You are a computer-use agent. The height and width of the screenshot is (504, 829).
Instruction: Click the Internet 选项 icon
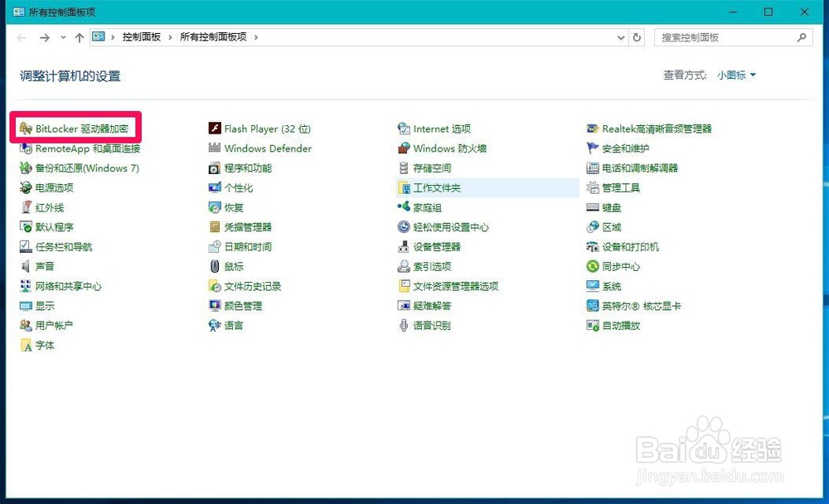404,128
